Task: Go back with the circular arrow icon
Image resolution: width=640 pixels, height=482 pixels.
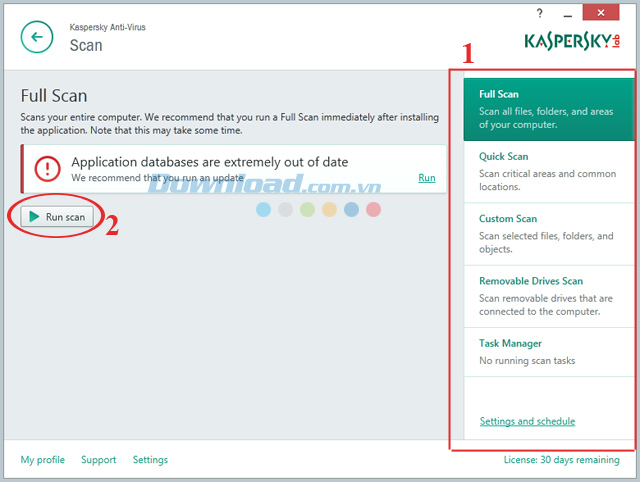Action: [x=37, y=37]
